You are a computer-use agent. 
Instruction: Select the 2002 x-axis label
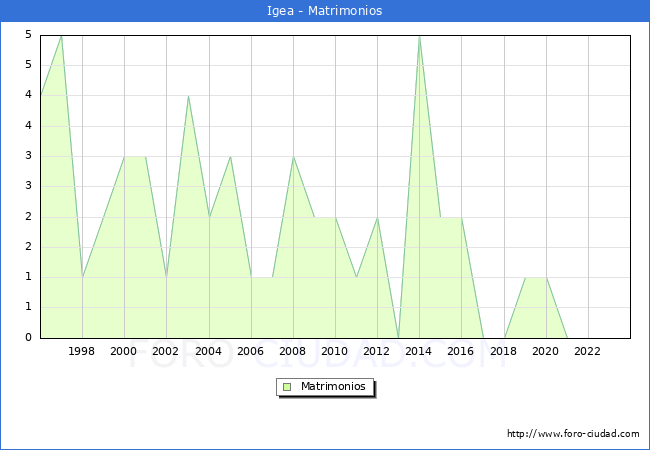tap(166, 351)
